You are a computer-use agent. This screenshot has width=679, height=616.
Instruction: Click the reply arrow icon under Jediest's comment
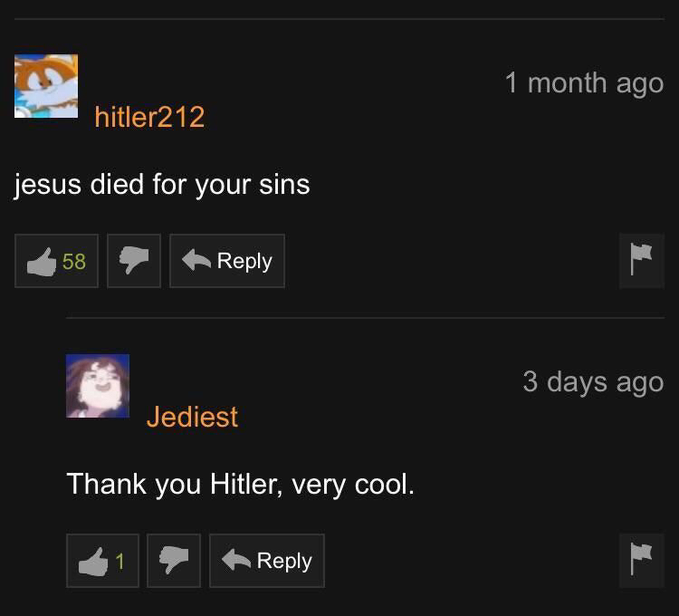[236, 560]
